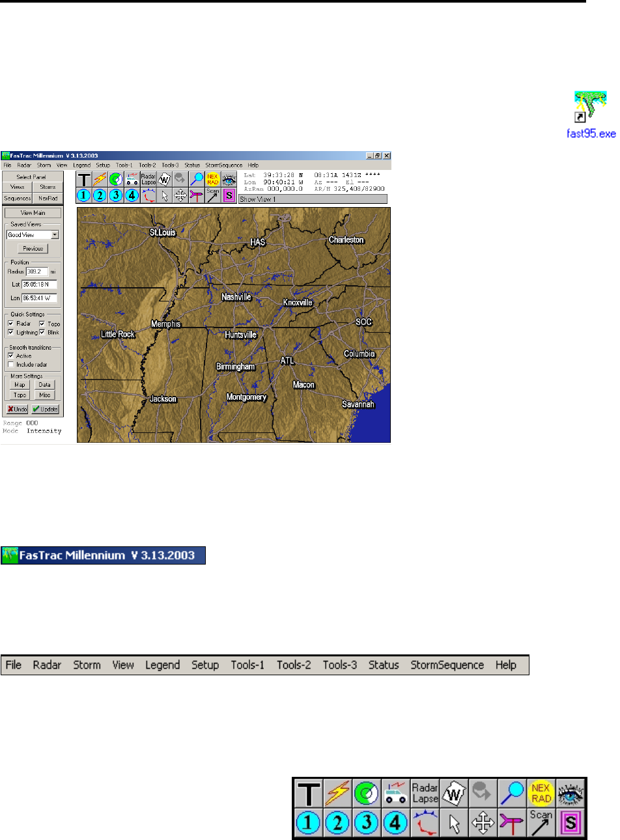Open the Tools-1 menu in the enlarged menu bar image
The image size is (620, 840).
pyautogui.click(x=247, y=665)
